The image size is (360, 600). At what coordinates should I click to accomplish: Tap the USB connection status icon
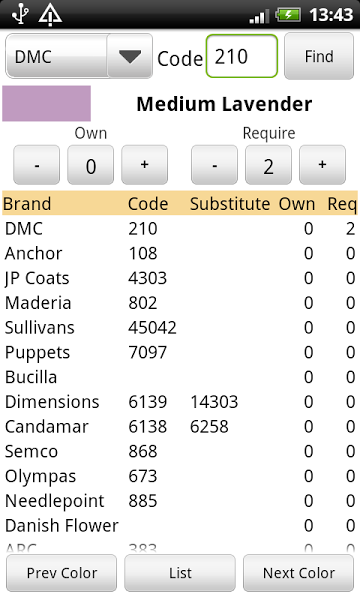20,15
